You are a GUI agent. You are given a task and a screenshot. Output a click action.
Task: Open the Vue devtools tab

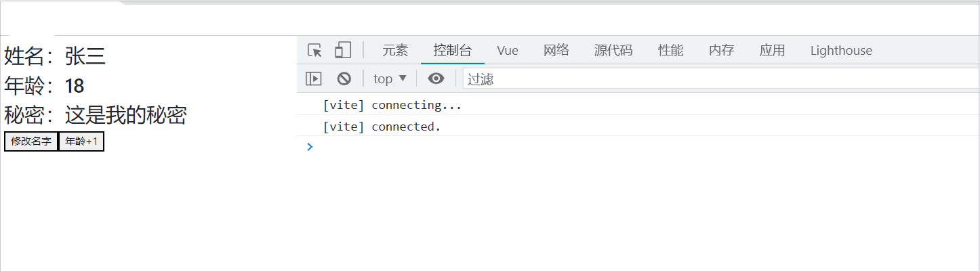[508, 50]
